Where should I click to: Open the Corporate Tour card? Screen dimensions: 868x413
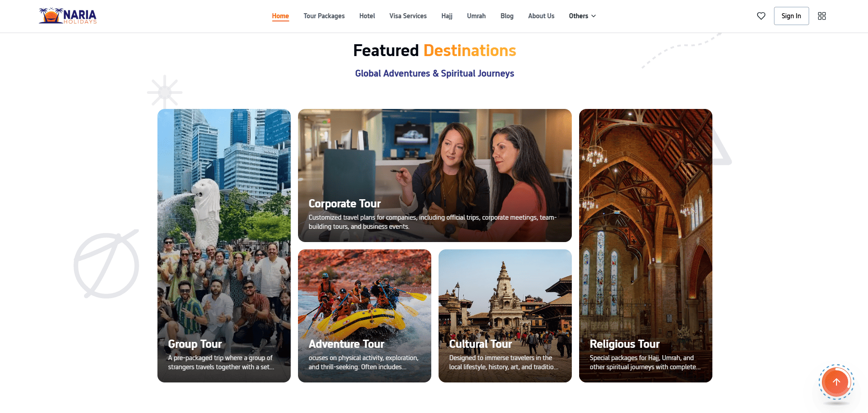[x=435, y=176]
